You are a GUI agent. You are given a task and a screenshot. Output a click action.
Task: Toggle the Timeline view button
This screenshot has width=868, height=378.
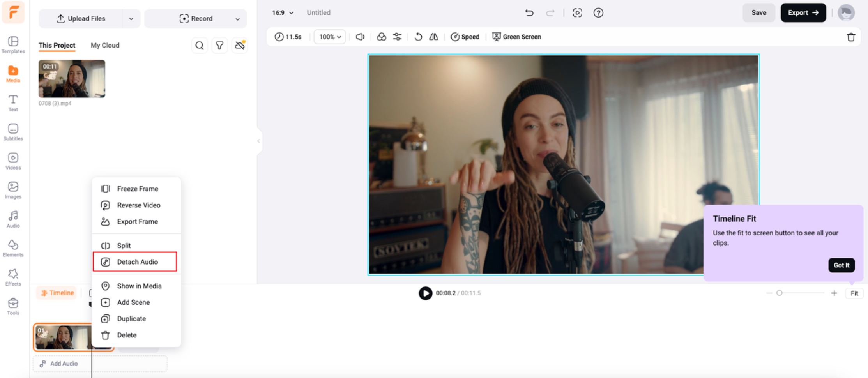pyautogui.click(x=57, y=293)
